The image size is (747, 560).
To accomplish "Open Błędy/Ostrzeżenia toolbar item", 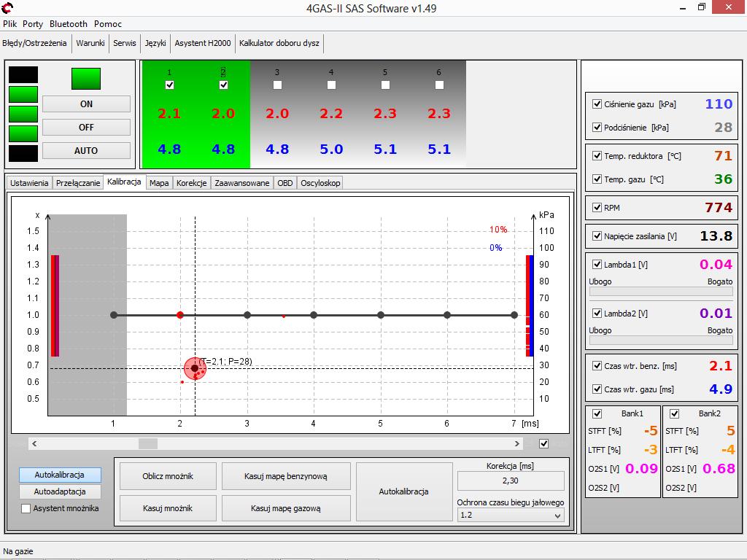I will point(34,43).
